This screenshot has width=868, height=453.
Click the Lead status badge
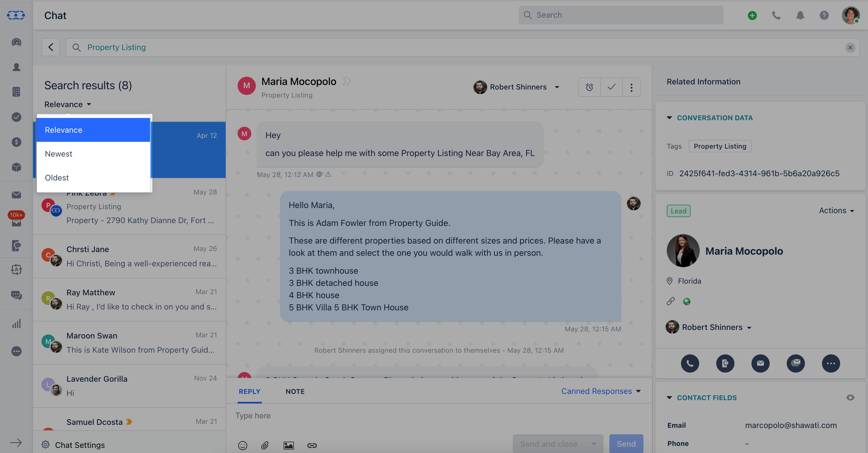click(x=678, y=211)
